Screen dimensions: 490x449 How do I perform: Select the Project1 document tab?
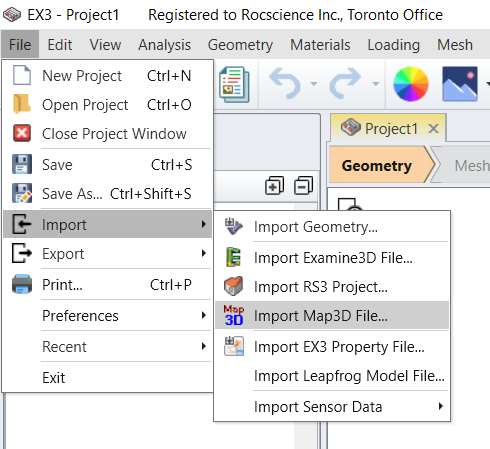(x=388, y=128)
